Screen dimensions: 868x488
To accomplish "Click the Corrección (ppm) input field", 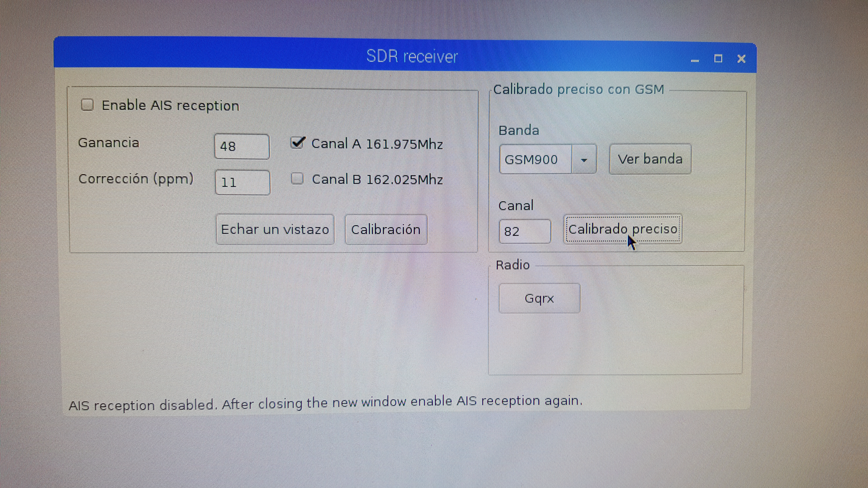I will click(243, 182).
